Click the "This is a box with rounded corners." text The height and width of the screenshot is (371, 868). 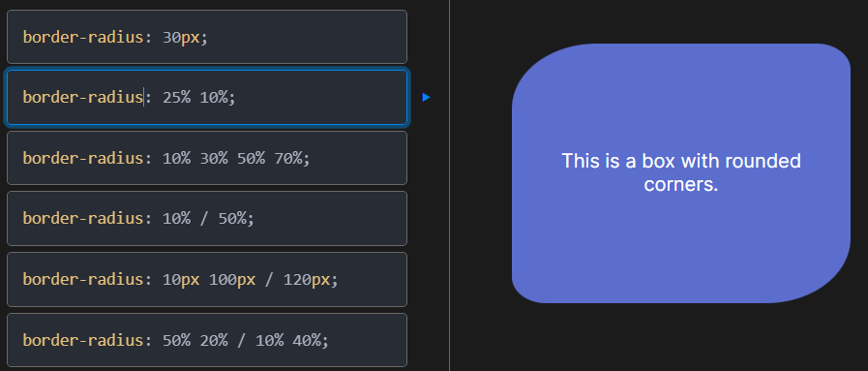click(681, 172)
